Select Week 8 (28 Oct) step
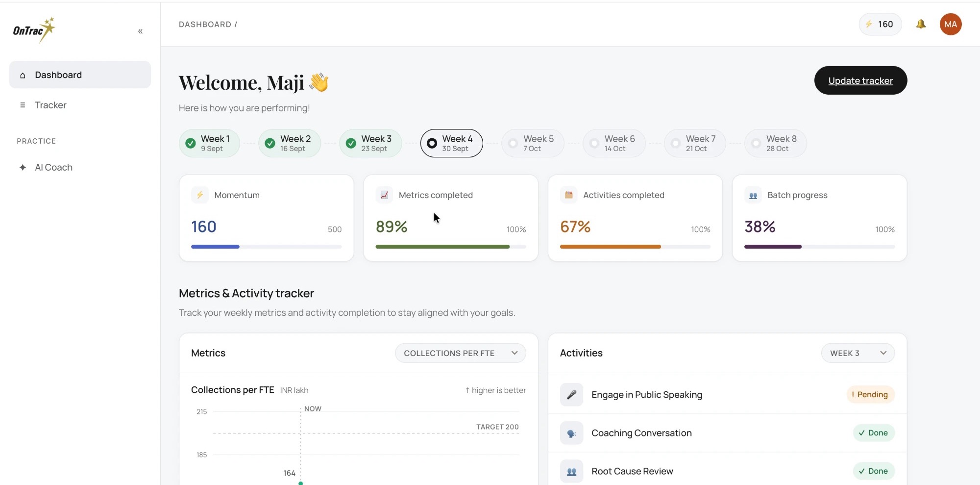 pyautogui.click(x=776, y=143)
